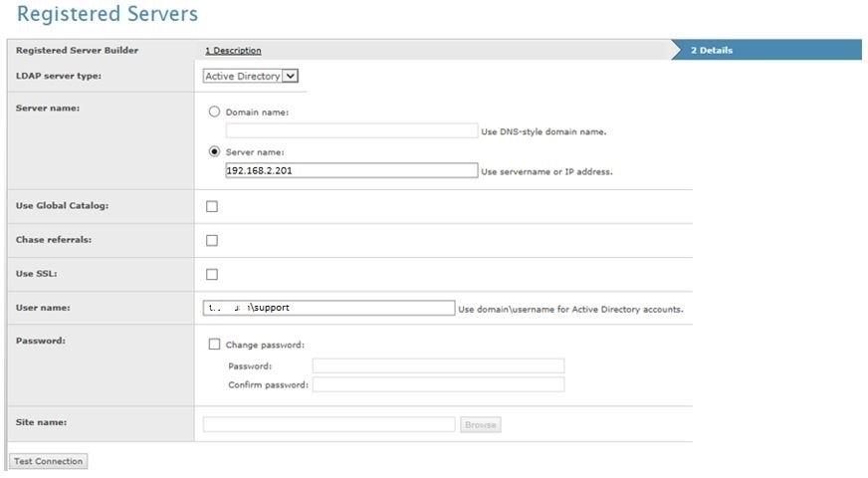Tick the Chase referrals checkbox
Screen dimensions: 868x478
point(211,240)
